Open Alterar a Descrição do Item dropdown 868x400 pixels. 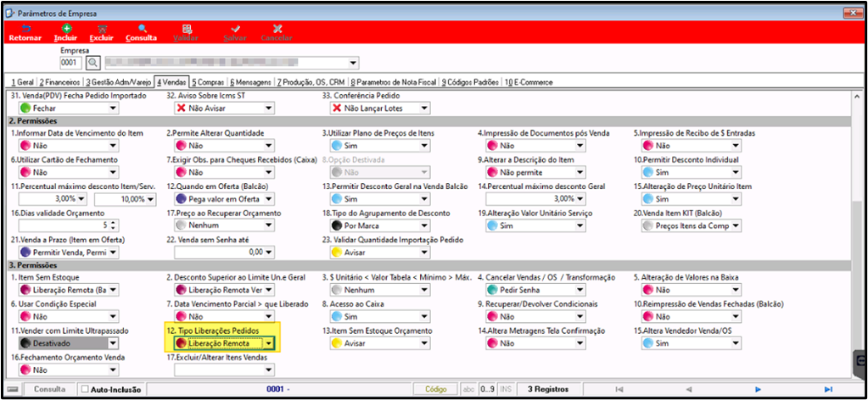tap(580, 172)
